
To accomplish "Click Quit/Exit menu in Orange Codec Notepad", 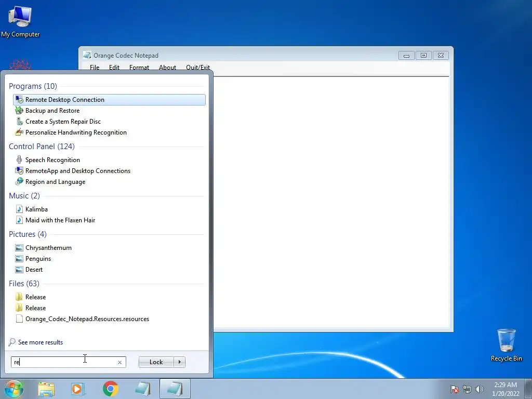I will [198, 67].
